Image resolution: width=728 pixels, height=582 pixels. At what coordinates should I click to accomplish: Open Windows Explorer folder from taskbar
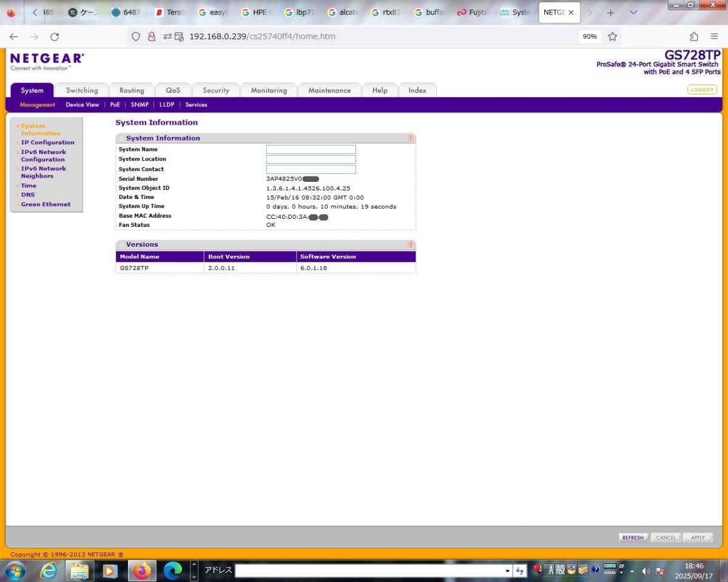[x=79, y=570]
